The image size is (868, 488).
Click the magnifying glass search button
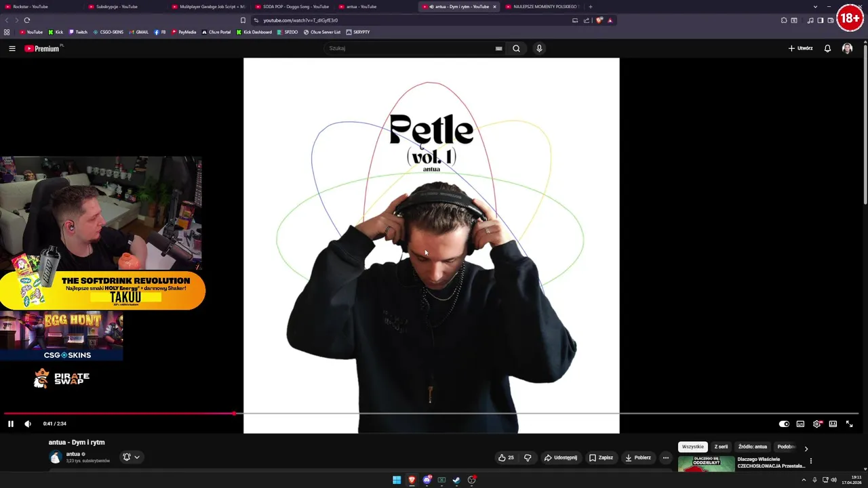click(x=516, y=48)
